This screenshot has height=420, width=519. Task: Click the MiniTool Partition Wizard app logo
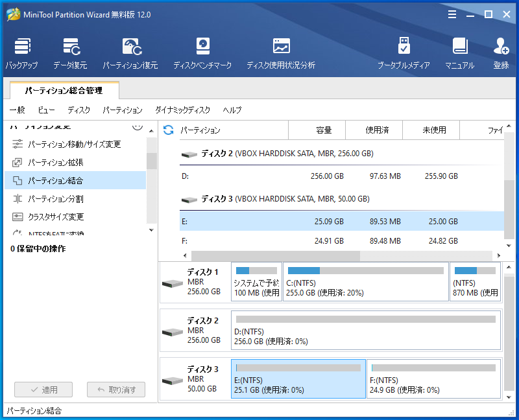click(13, 14)
